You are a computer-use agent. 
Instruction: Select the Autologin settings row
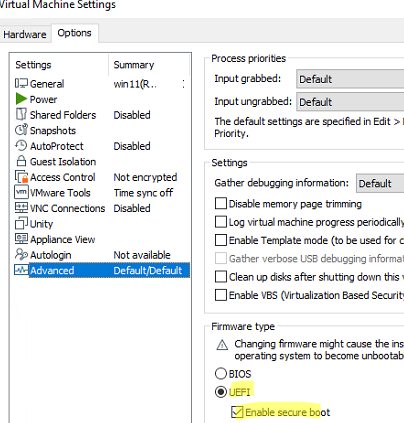102,255
